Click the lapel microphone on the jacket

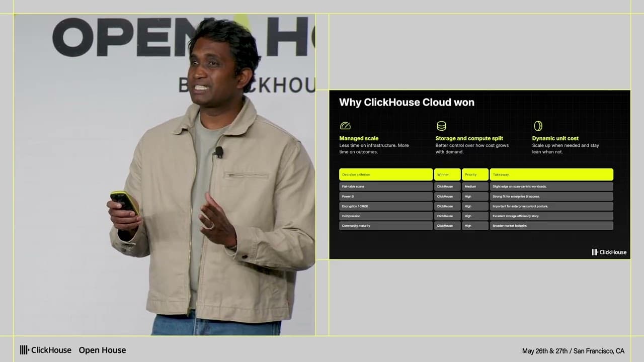pos(218,151)
